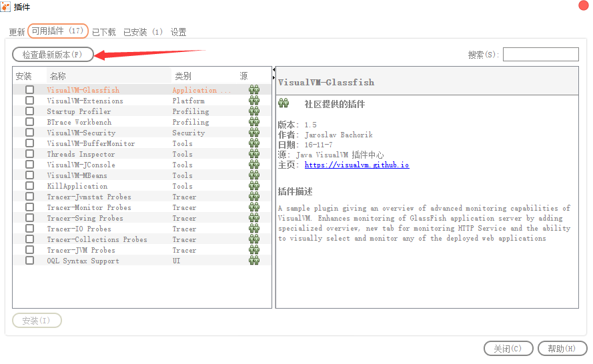Enable BTrace Workbench install checkbox

(29, 121)
